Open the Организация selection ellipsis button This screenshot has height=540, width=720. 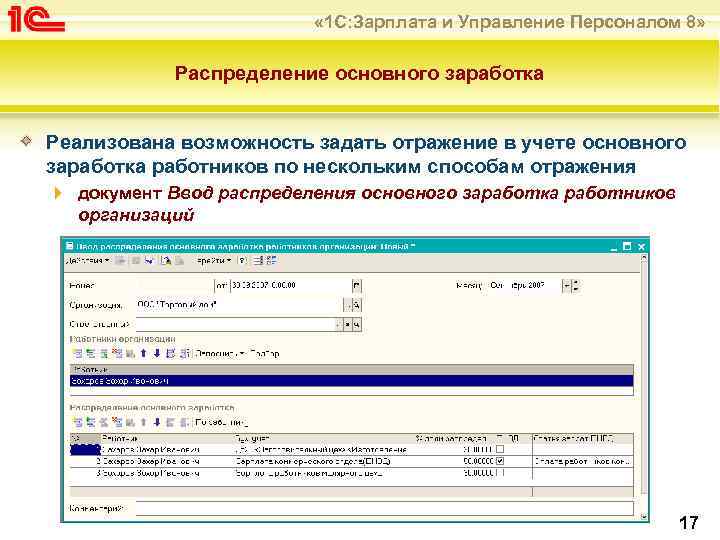pos(348,305)
